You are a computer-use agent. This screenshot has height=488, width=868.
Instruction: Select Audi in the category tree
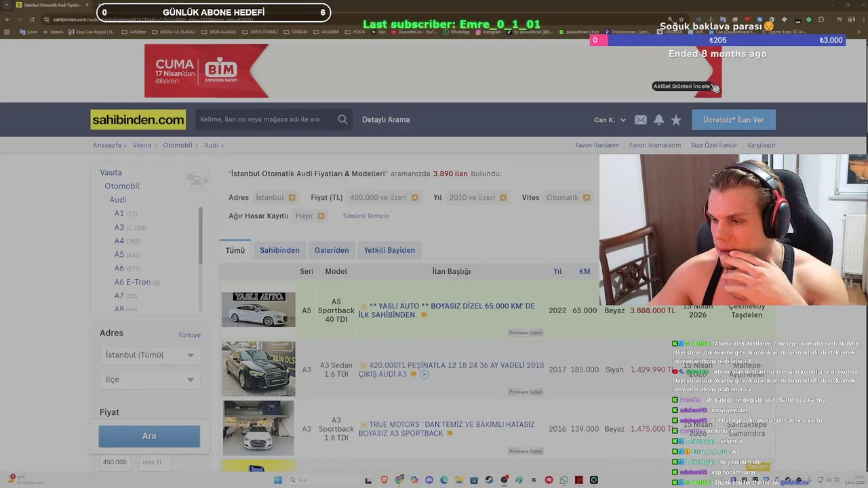click(x=118, y=199)
